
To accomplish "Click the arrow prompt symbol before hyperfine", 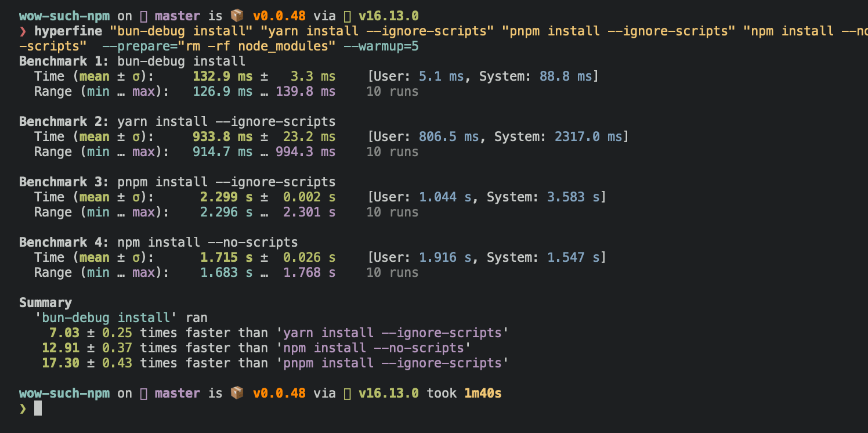I will tap(22, 31).
